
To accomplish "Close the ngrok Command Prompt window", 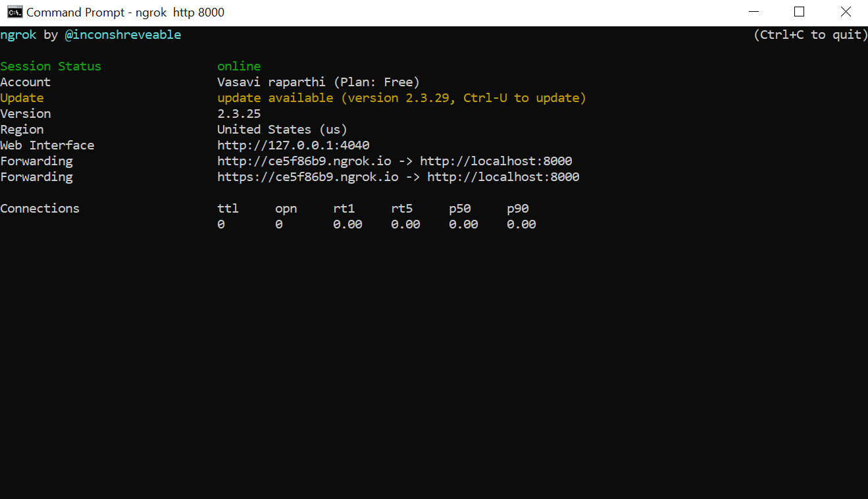I will click(x=846, y=12).
